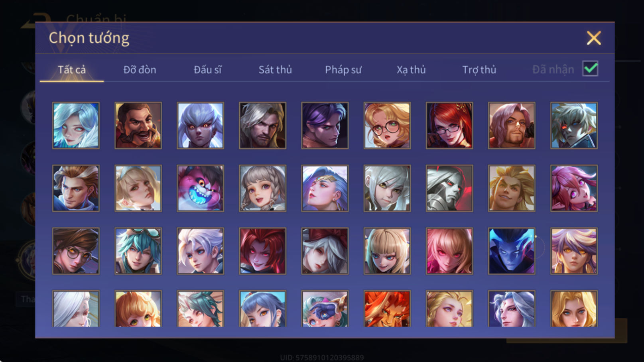The width and height of the screenshot is (644, 362).
Task: Pick the gray armored knight with red eyes
Action: [x=449, y=188]
